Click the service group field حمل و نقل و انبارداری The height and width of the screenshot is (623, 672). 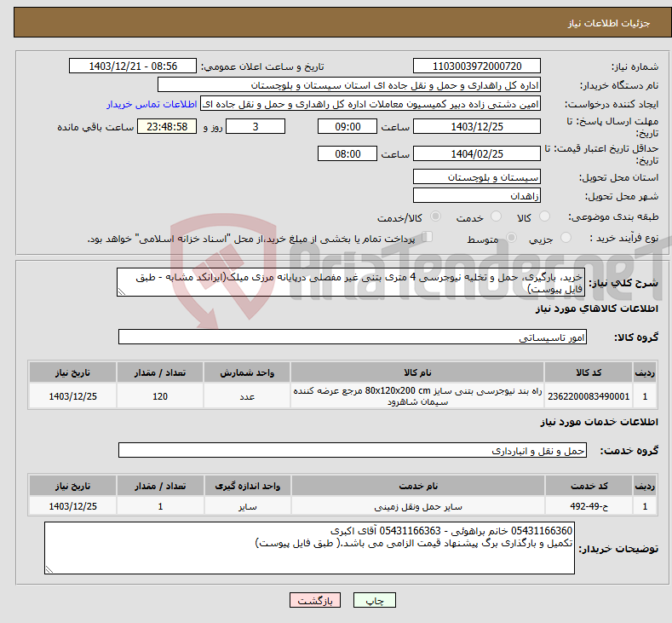point(353,450)
